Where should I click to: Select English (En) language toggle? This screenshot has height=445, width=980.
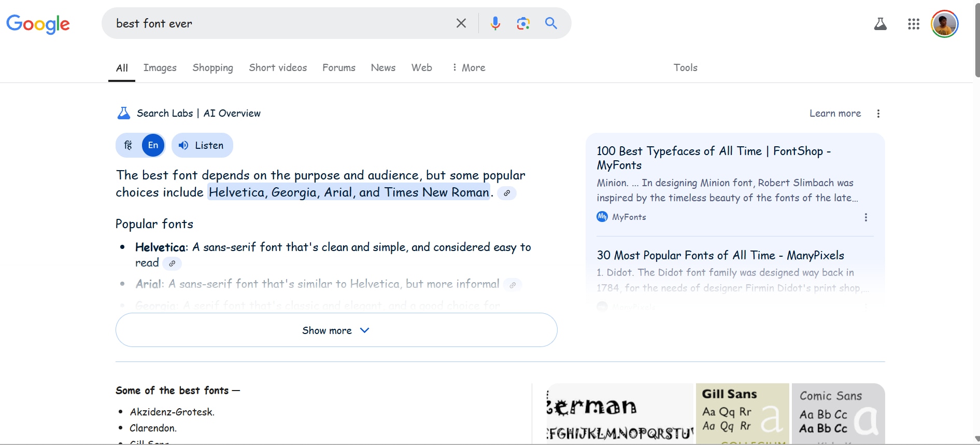pyautogui.click(x=153, y=145)
